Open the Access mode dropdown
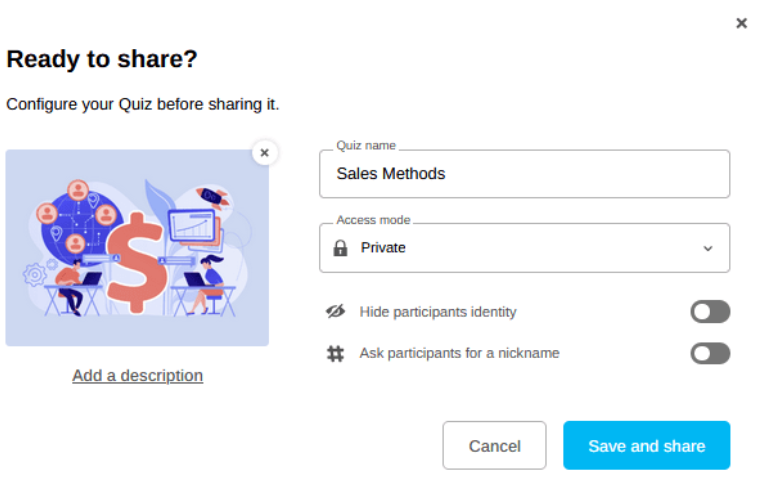Image resolution: width=759 pixels, height=496 pixels. pyautogui.click(x=524, y=248)
